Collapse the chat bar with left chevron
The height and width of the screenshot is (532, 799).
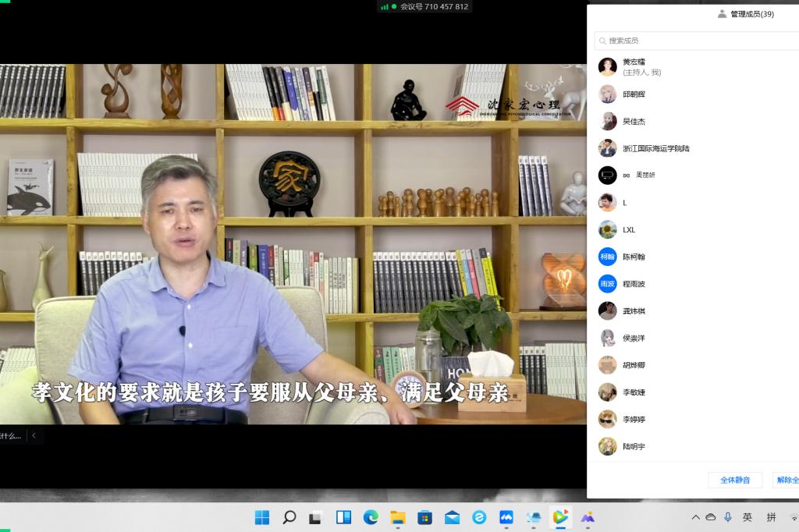(34, 435)
